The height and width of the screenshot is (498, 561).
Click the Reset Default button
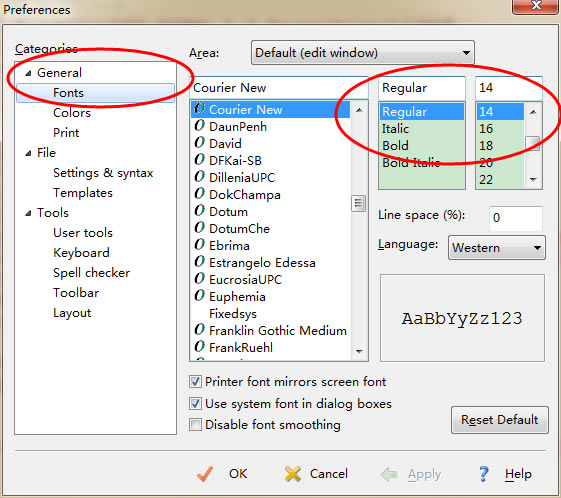tap(499, 420)
